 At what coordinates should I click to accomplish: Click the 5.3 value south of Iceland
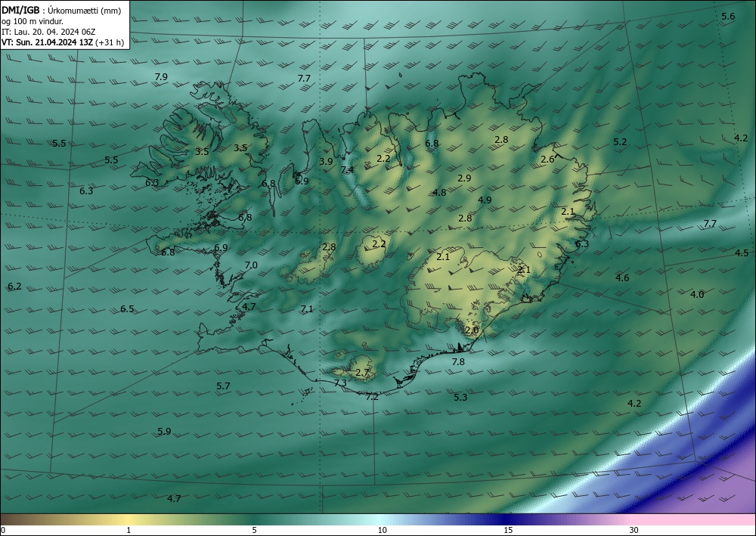tap(460, 397)
